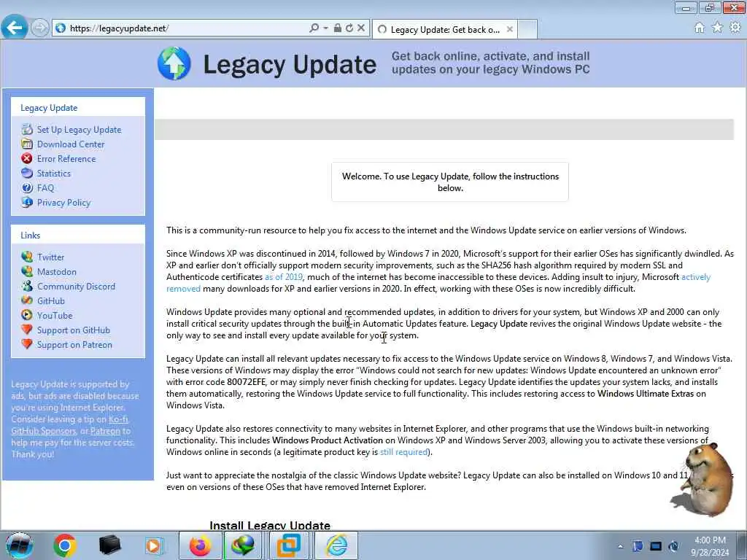This screenshot has height=560, width=747.
Task: Open the FAQ link
Action: click(x=45, y=188)
